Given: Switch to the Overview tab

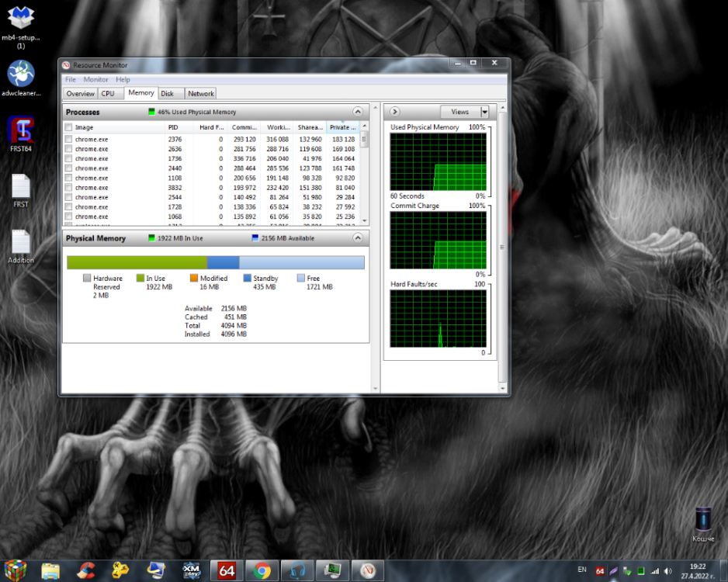Looking at the screenshot, I should [80, 94].
